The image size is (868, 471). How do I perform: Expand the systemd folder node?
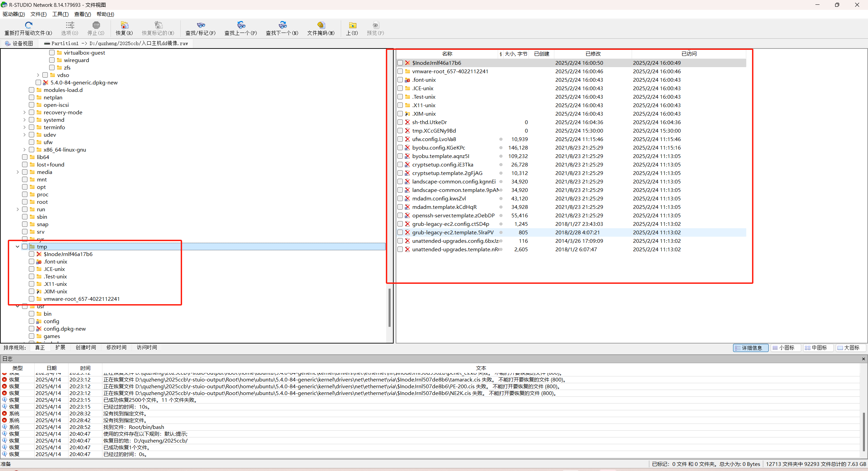(x=24, y=120)
